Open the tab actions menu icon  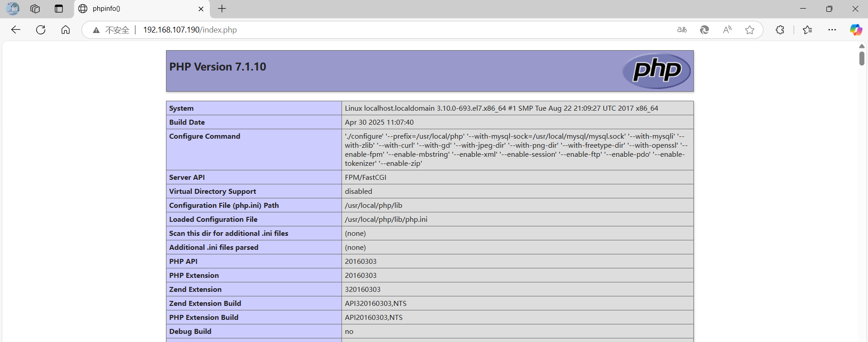click(x=59, y=9)
